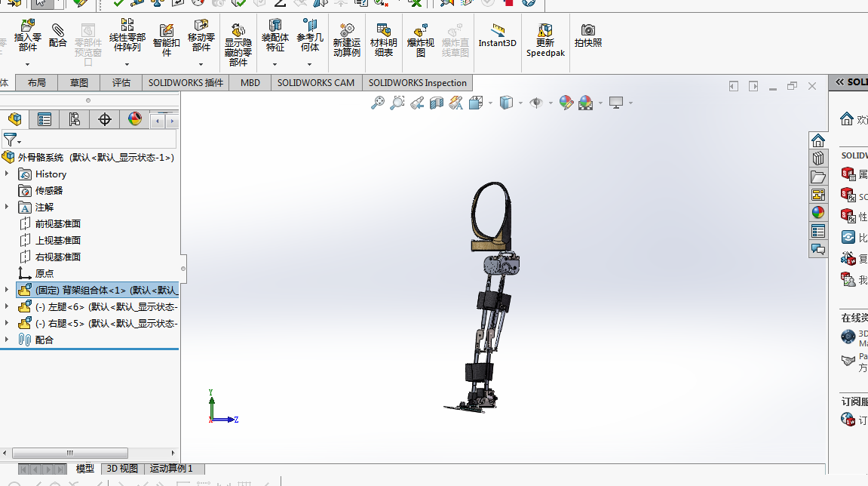This screenshot has width=868, height=486.
Task: Switch to SOLIDWORKS Inspection tab
Action: coord(417,82)
